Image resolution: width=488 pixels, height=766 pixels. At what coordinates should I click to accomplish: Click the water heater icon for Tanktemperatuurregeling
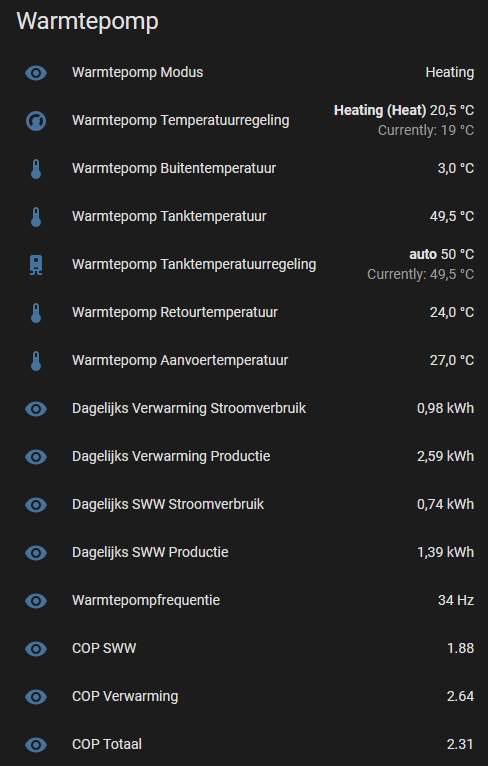[x=36, y=264]
